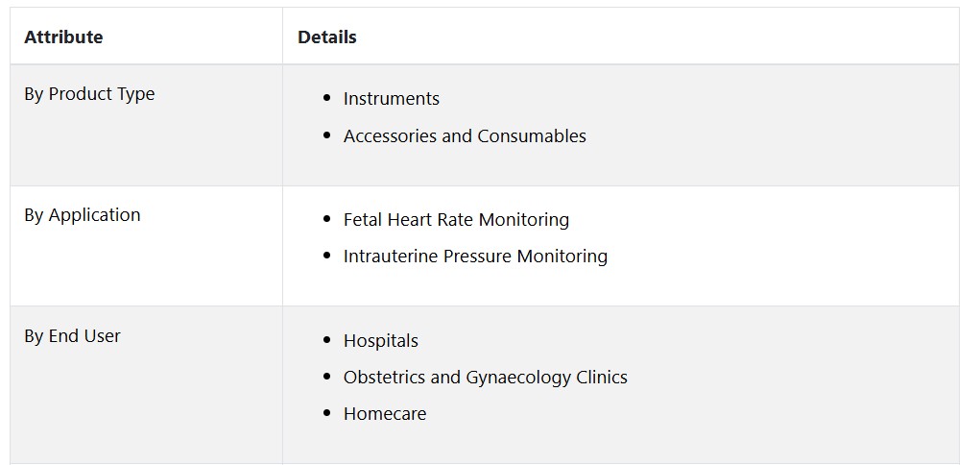Click the bullet beside Instruments

coord(327,98)
